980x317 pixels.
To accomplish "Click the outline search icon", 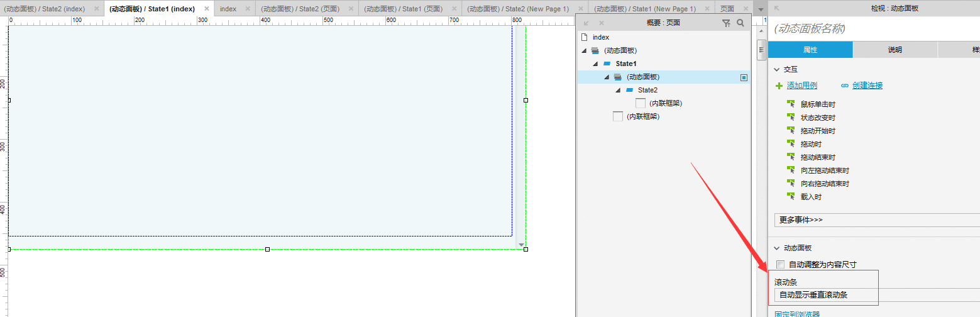I will tap(741, 23).
